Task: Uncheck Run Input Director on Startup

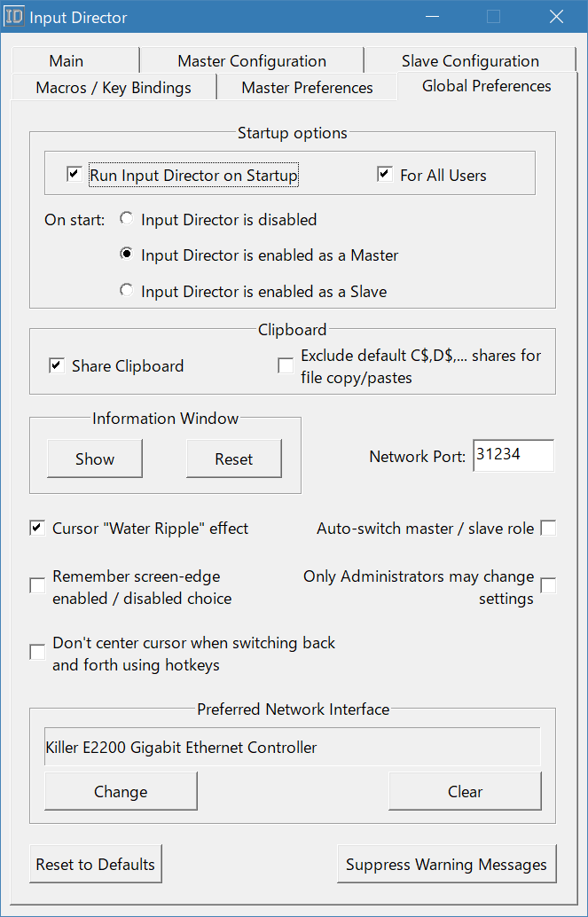Action: (x=74, y=173)
